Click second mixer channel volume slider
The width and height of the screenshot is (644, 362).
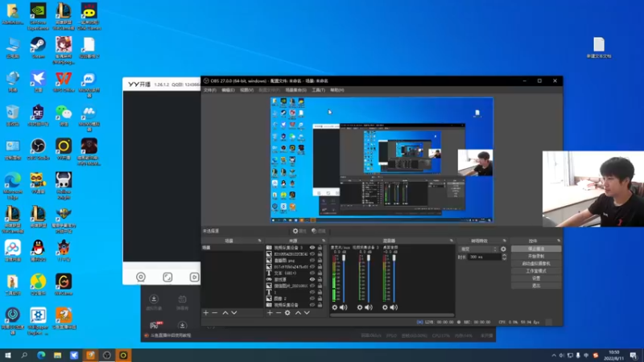tap(369, 278)
